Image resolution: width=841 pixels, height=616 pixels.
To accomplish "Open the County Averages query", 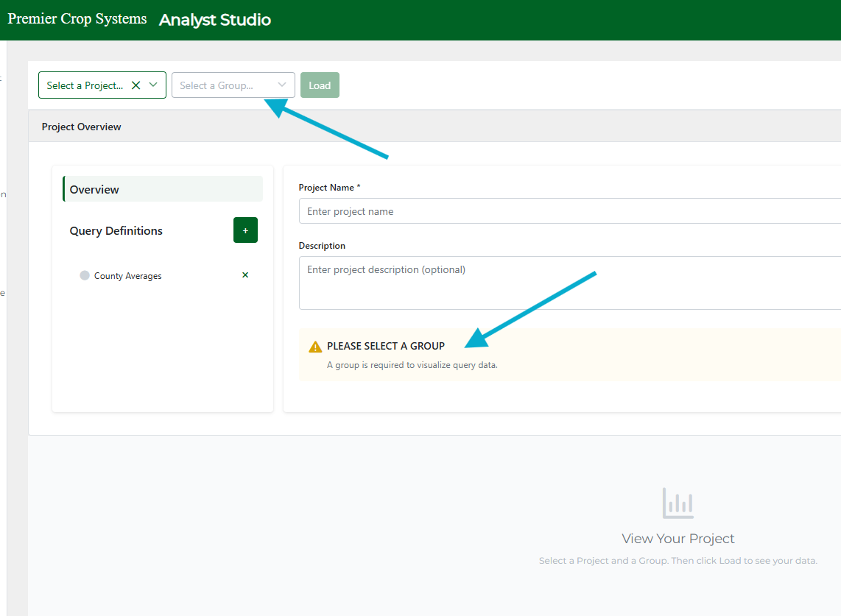I will [128, 276].
